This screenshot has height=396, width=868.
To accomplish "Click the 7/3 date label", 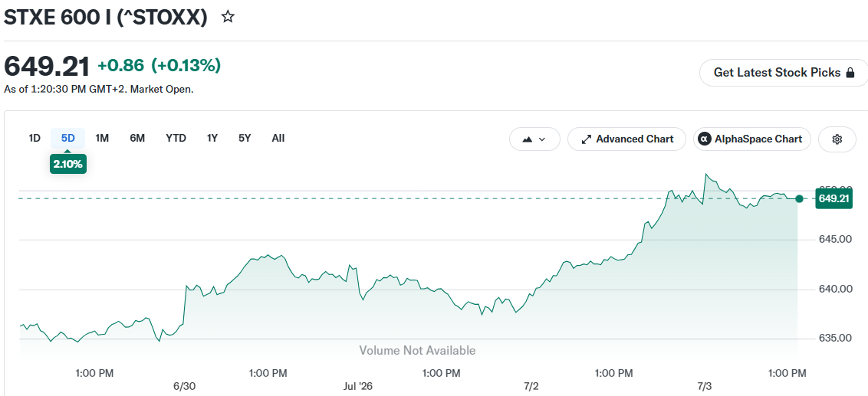I will [704, 386].
